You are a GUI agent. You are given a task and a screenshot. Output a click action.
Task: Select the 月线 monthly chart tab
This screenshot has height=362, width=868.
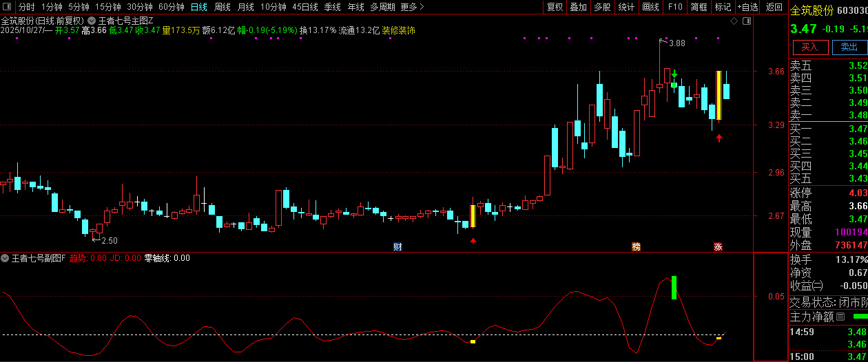245,7
